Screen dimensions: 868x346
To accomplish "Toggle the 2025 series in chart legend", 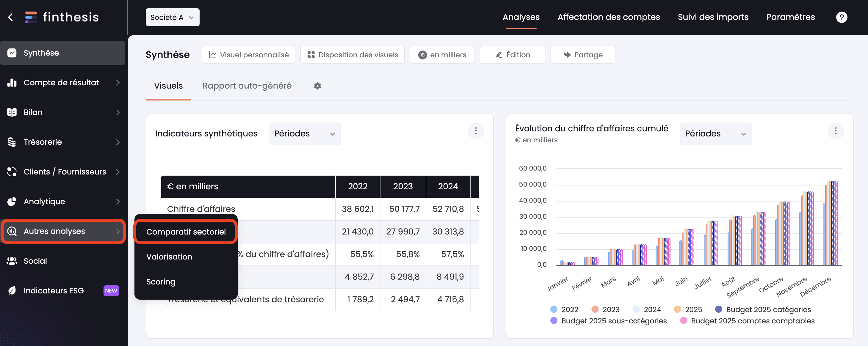I will tap(688, 309).
